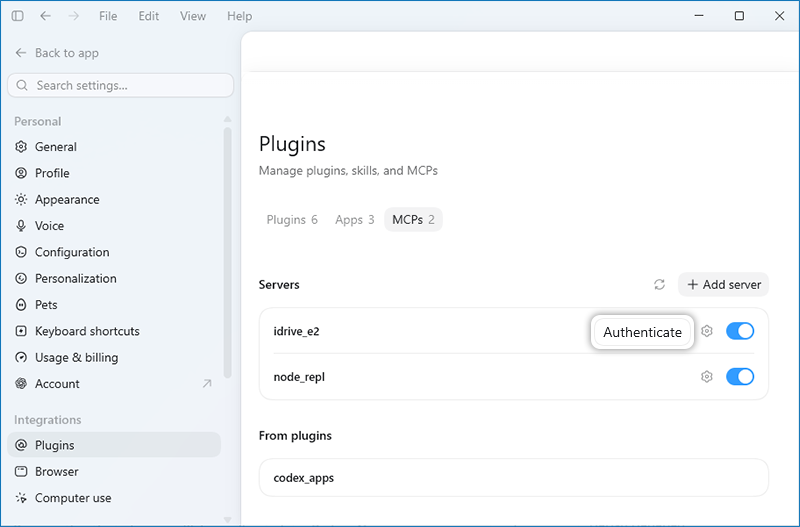Switch to the Plugins 6 tab
800x527 pixels.
pyautogui.click(x=292, y=220)
